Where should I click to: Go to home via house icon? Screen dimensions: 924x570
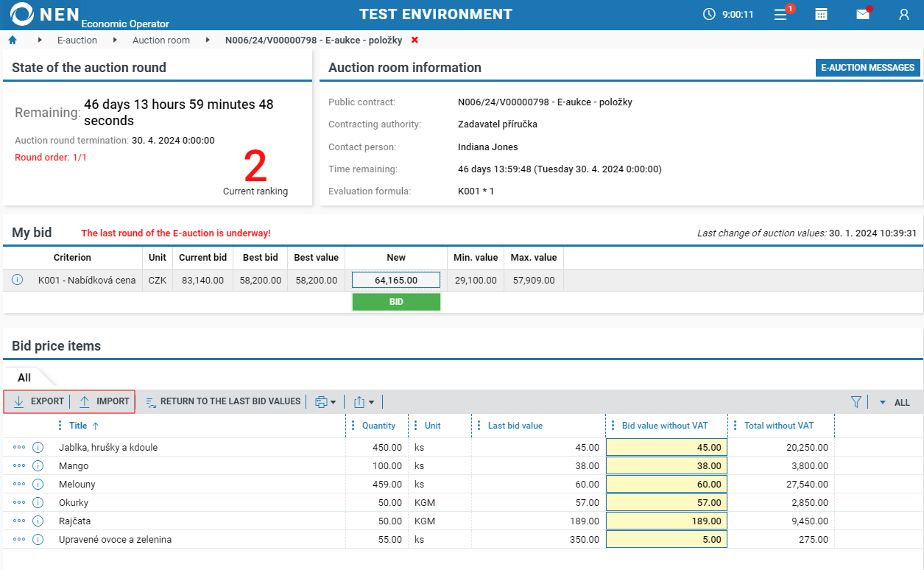(x=13, y=40)
